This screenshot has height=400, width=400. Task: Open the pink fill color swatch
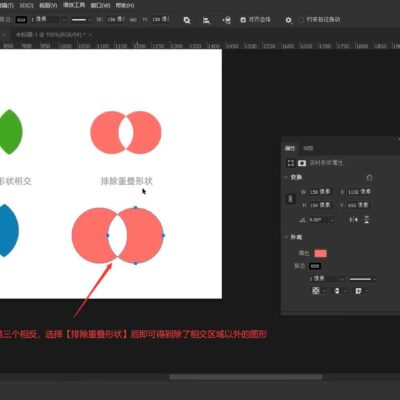pos(321,253)
